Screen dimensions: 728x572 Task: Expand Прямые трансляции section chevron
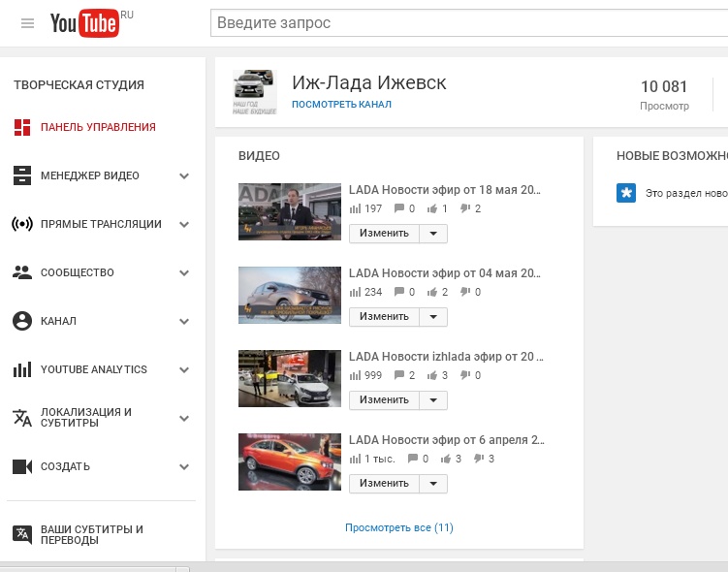184,225
